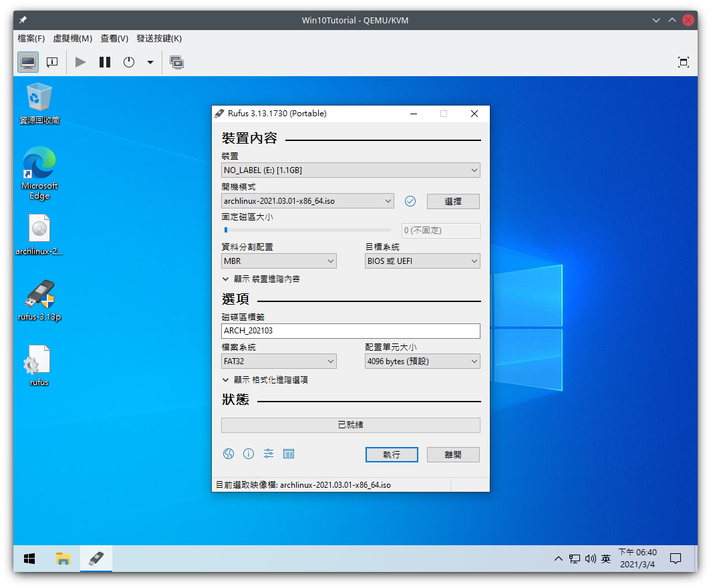
Task: Expand 顯示 格式化進階選項 section
Action: (x=265, y=380)
